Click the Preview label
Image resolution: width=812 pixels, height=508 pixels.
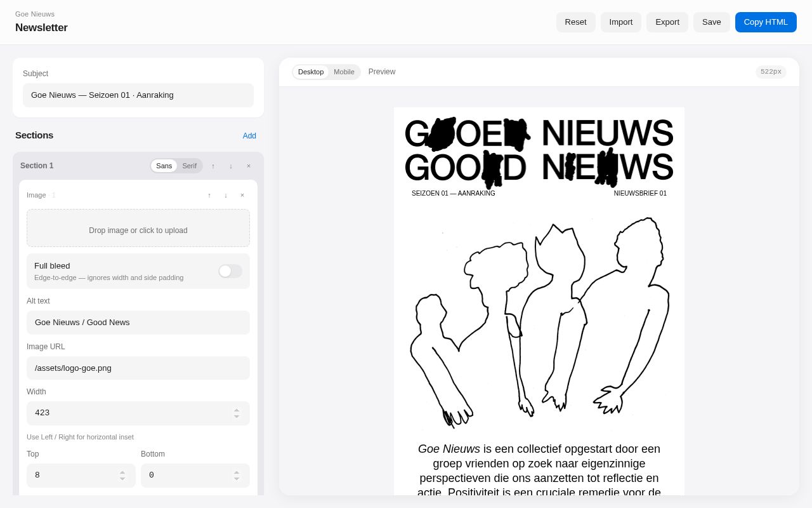point(382,72)
